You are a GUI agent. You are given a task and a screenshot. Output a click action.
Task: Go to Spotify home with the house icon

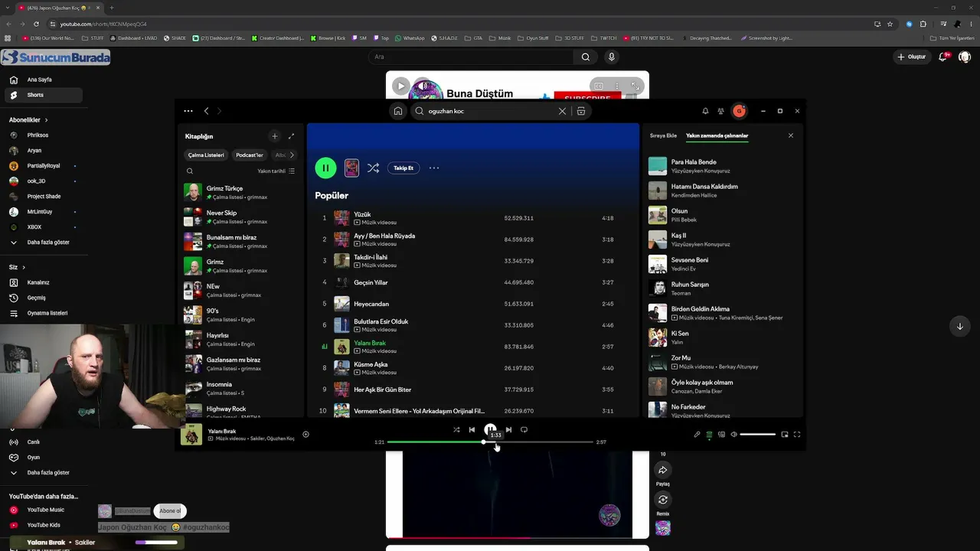pyautogui.click(x=398, y=111)
